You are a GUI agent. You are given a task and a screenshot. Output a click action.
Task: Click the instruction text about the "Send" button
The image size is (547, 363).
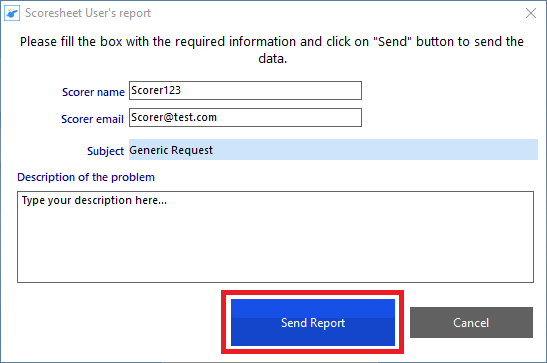[272, 50]
